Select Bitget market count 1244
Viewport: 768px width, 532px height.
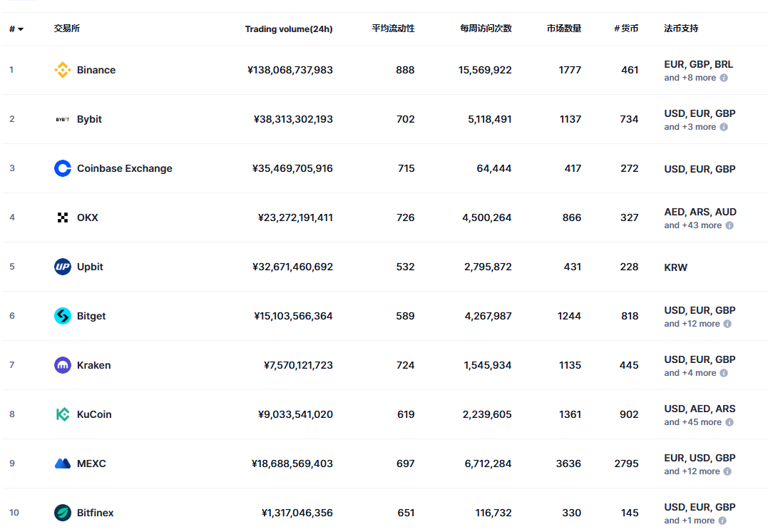[x=569, y=316]
